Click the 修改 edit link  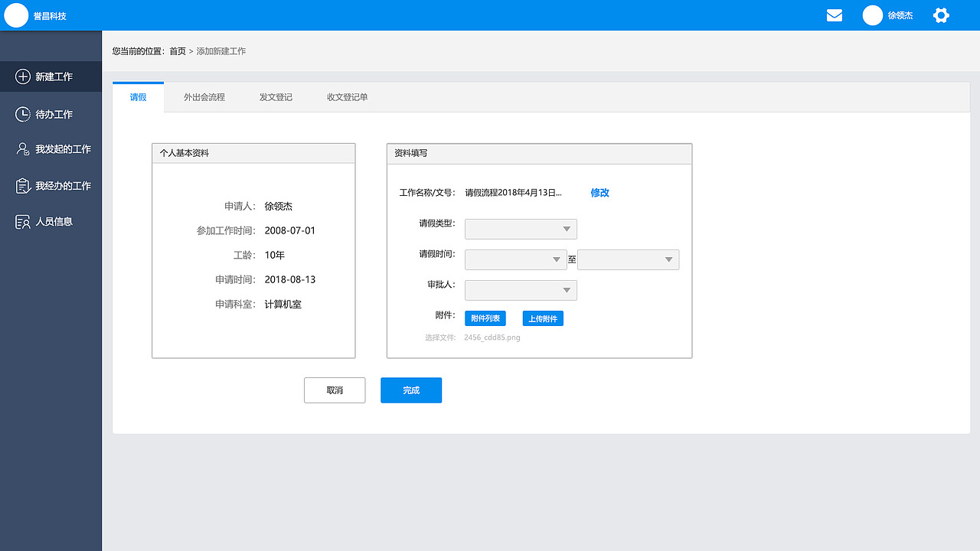[599, 193]
